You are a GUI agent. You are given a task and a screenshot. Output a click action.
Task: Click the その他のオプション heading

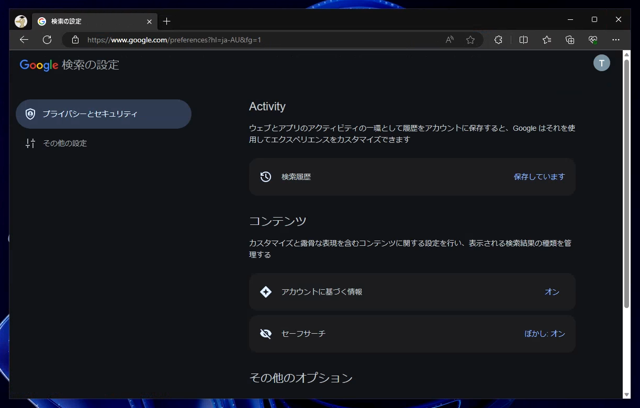pos(301,378)
